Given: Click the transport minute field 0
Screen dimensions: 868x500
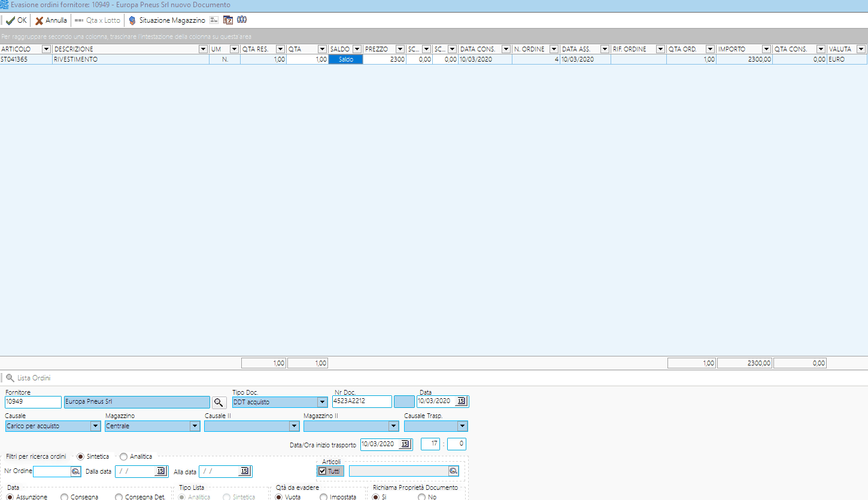Looking at the screenshot, I should click(456, 444).
